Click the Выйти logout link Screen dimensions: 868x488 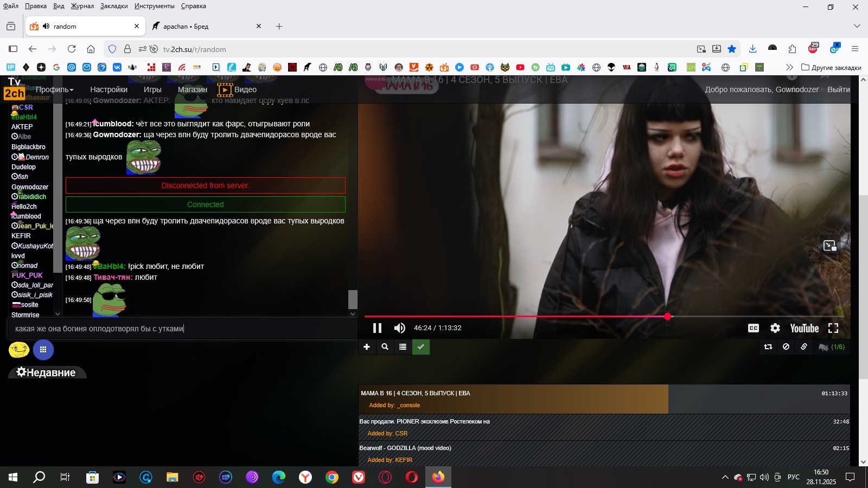coord(838,89)
